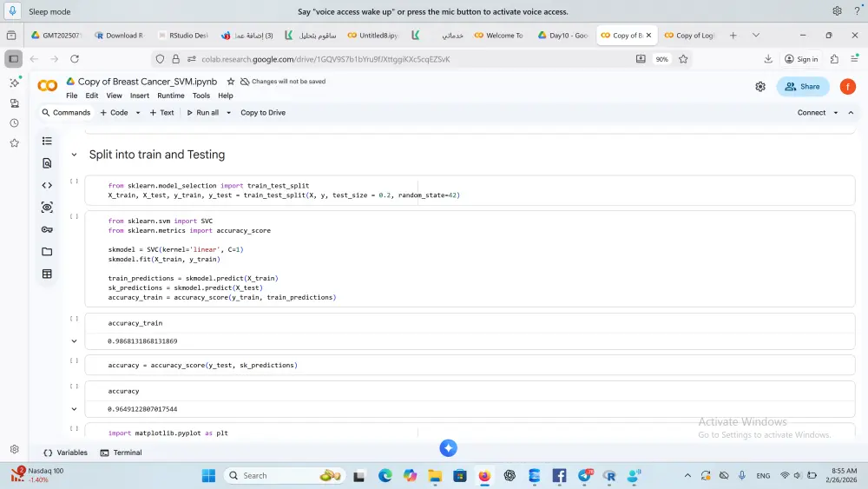This screenshot has width=868, height=489.
Task: Open the Terminal panel
Action: click(x=121, y=453)
